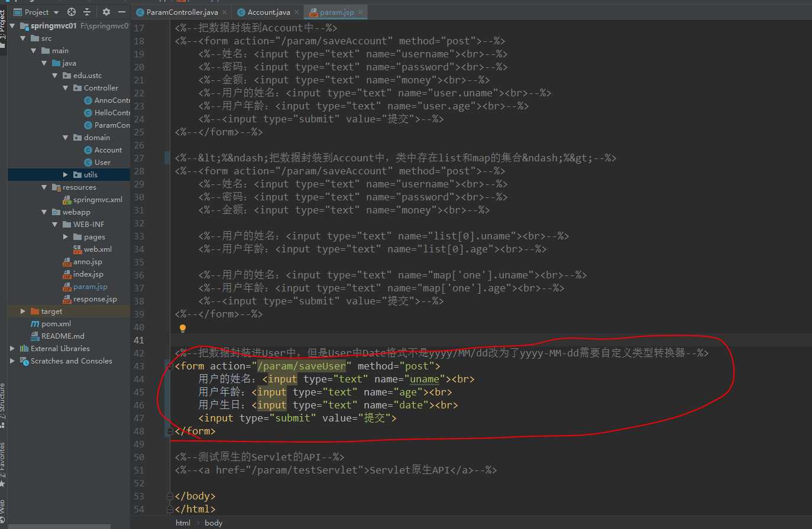The width and height of the screenshot is (812, 529).
Task: Expand the pages folder arrow
Action: coord(66,237)
